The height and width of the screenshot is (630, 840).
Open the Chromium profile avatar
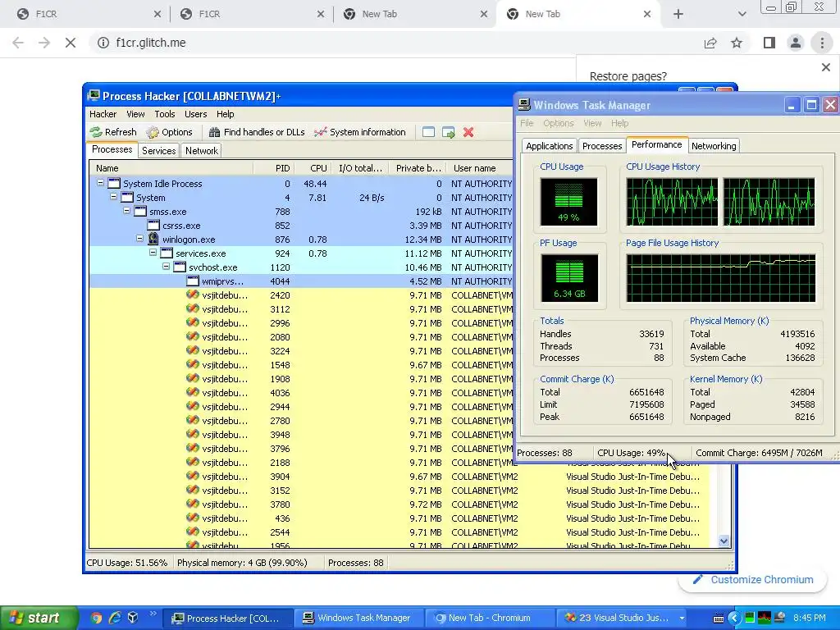(x=796, y=43)
